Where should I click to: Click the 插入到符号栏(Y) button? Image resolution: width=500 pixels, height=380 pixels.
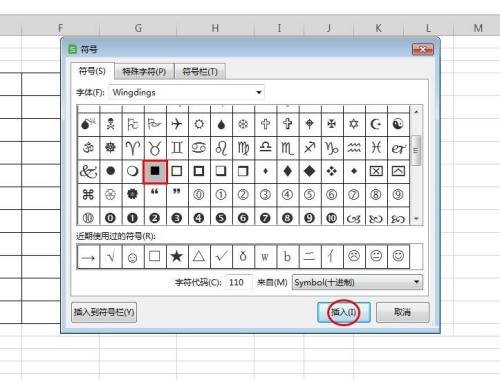click(x=104, y=312)
